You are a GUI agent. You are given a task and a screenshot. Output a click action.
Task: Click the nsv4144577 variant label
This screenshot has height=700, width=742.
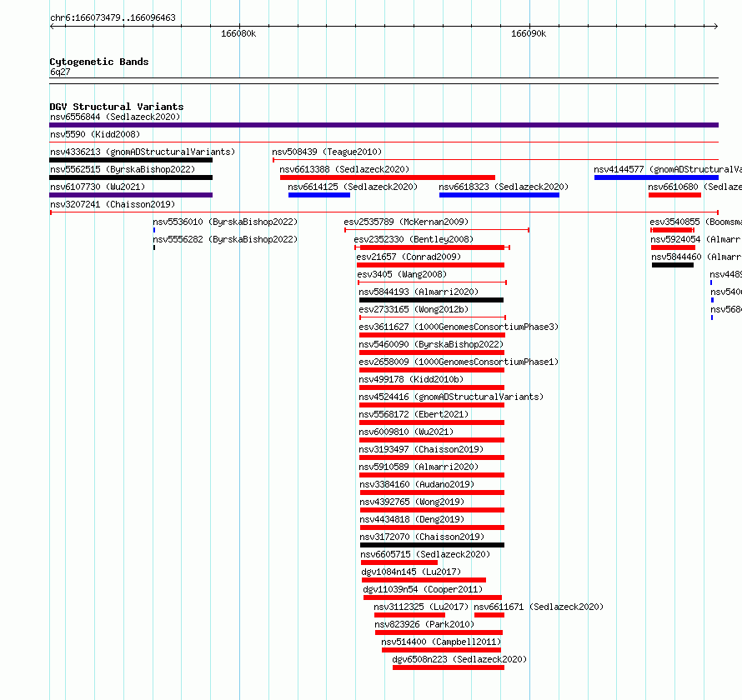click(667, 169)
